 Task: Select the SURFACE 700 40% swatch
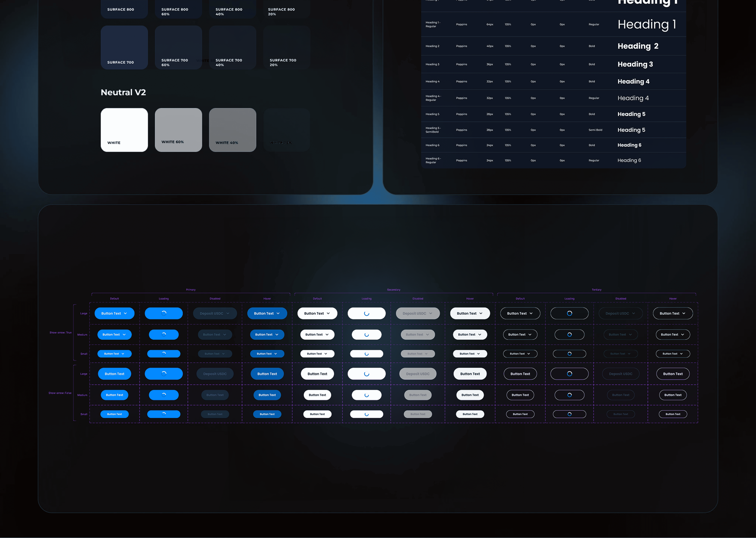232,47
